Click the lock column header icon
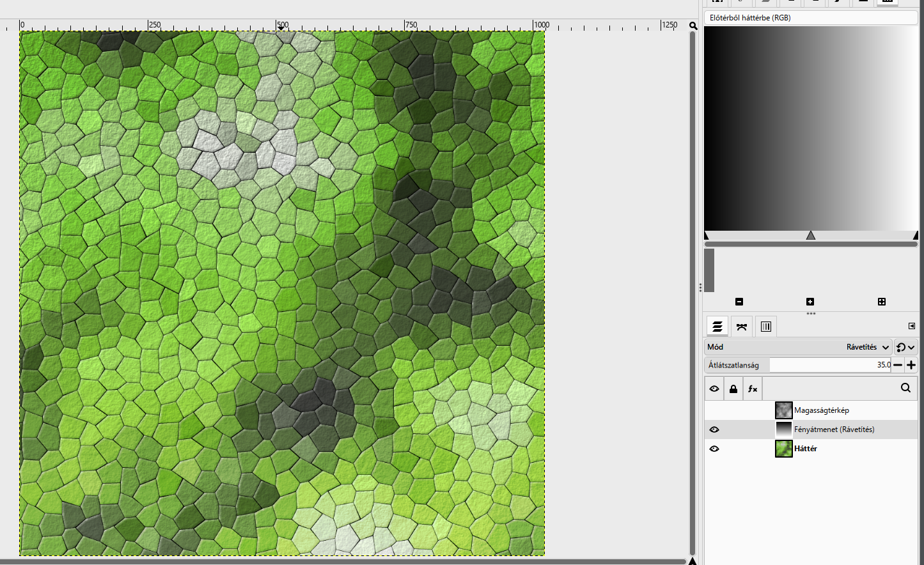The image size is (924, 565). [x=733, y=389]
